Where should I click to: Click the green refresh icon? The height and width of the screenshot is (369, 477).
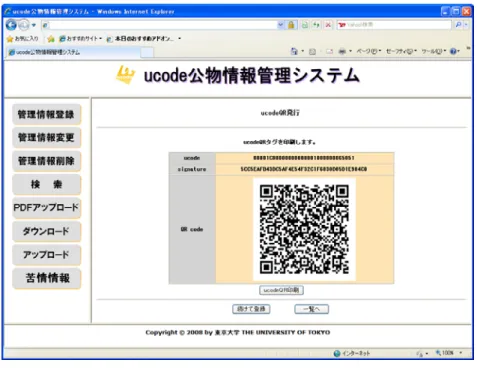tap(316, 25)
